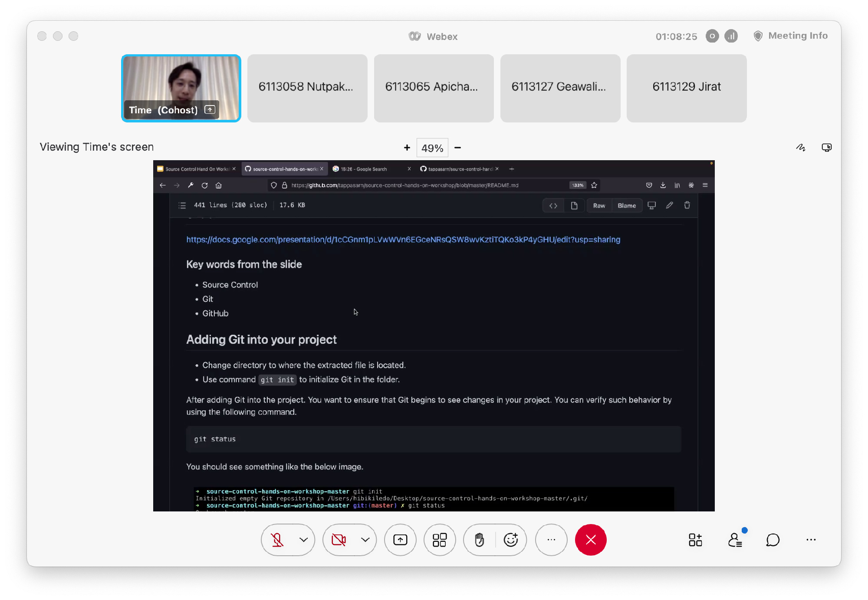The height and width of the screenshot is (600, 868).
Task: Click the share content icon
Action: [400, 540]
